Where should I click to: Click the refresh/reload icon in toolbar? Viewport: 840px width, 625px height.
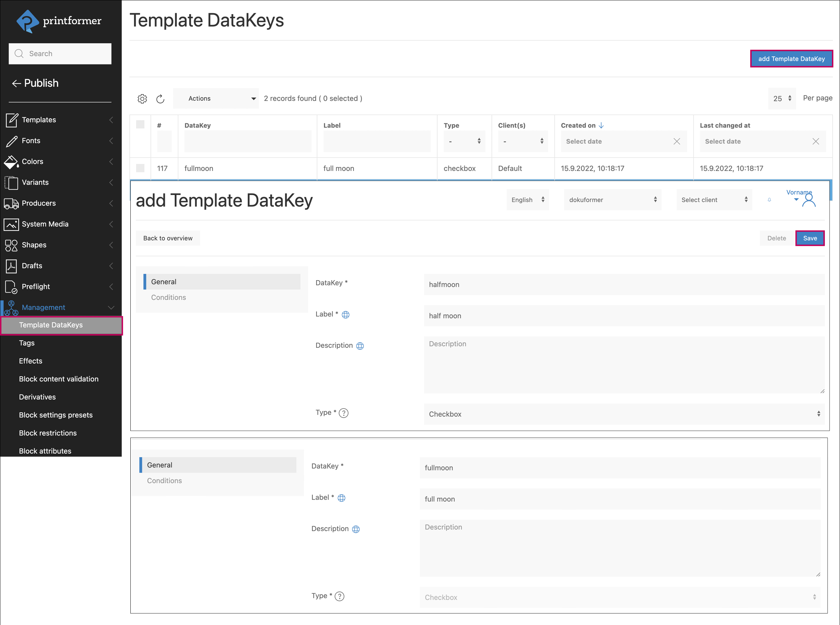[161, 98]
